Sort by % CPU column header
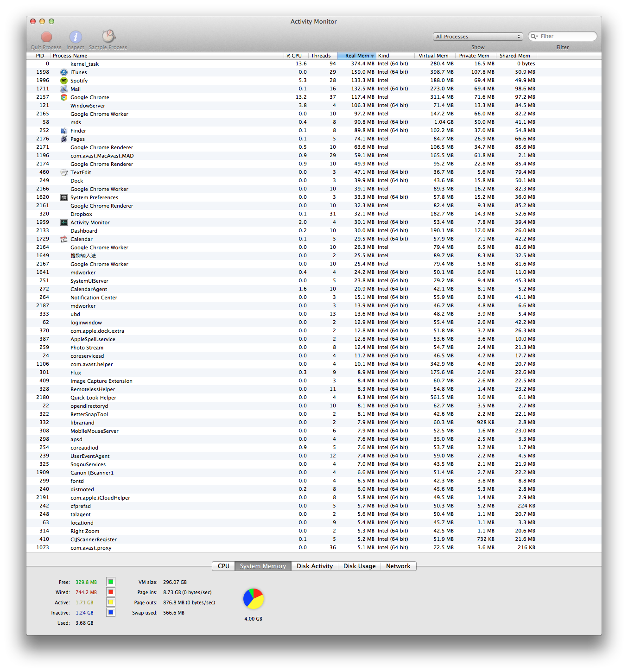The width and height of the screenshot is (628, 672). pos(296,56)
